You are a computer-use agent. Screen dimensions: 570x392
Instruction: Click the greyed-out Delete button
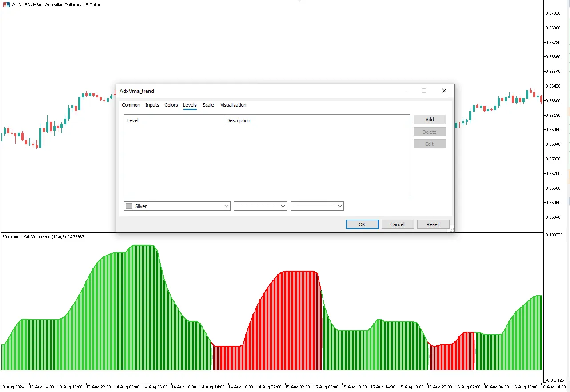point(430,132)
